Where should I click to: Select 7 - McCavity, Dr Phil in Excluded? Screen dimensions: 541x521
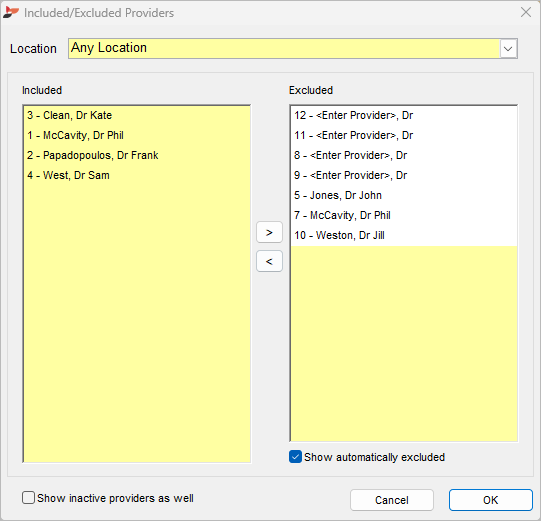pos(404,215)
